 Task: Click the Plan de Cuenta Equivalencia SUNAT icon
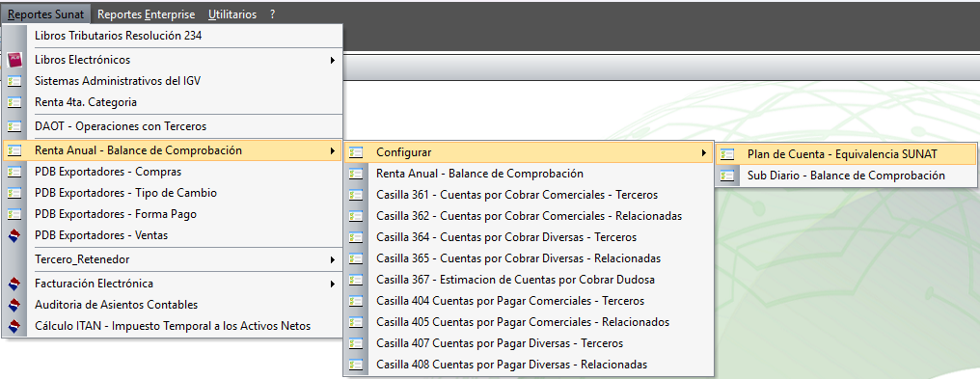coord(727,154)
